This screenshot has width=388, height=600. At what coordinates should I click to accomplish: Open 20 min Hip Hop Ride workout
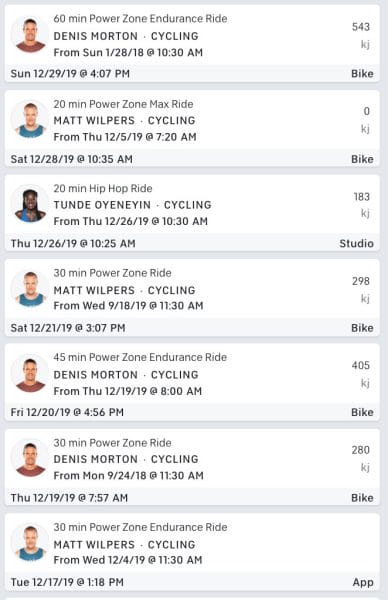[103, 188]
